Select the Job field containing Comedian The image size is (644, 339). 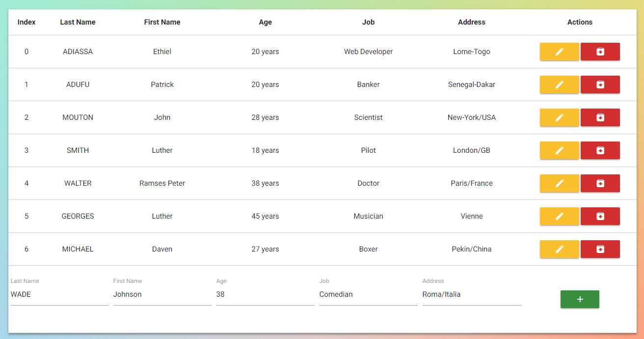368,294
